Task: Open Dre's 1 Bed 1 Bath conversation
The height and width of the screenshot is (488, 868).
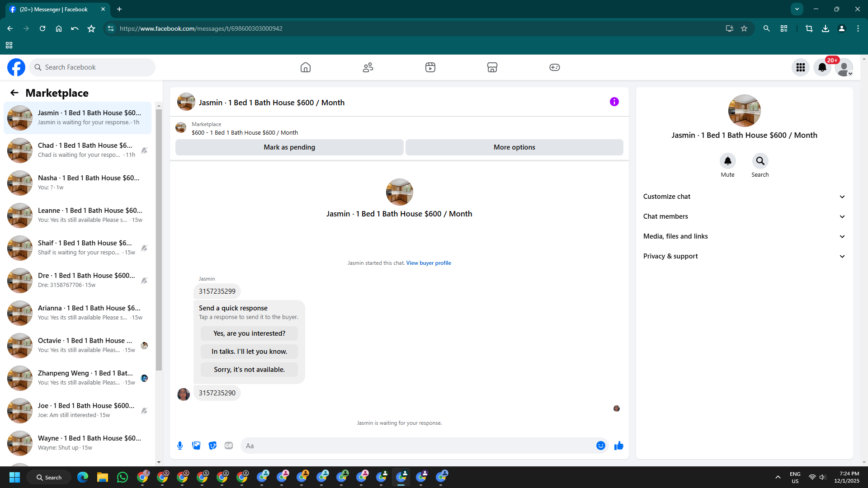Action: pyautogui.click(x=78, y=281)
